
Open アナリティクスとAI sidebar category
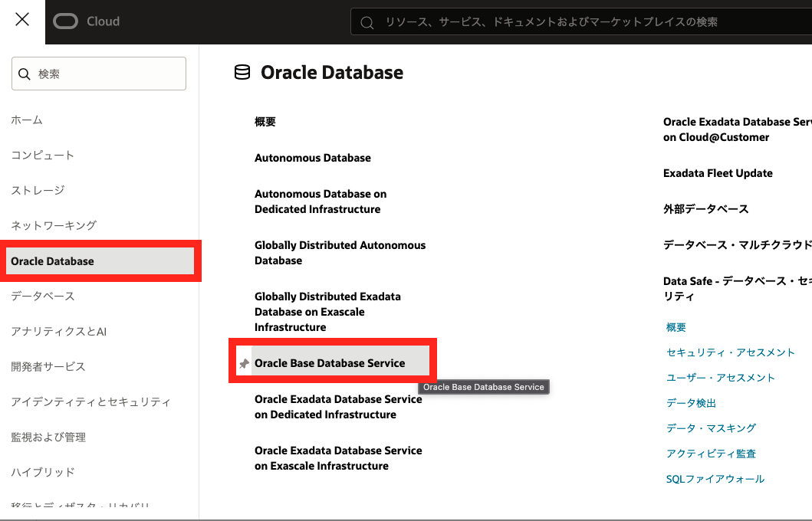(x=58, y=332)
